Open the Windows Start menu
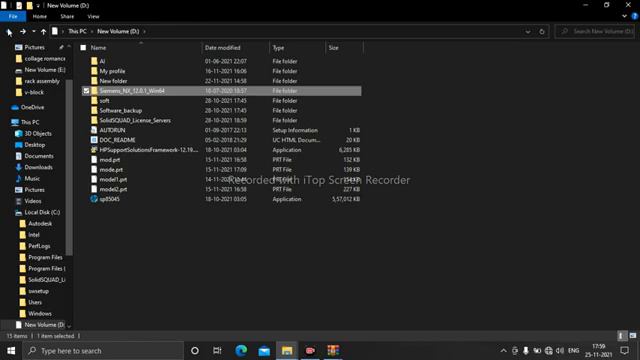The height and width of the screenshot is (360, 640). pyautogui.click(x=11, y=351)
